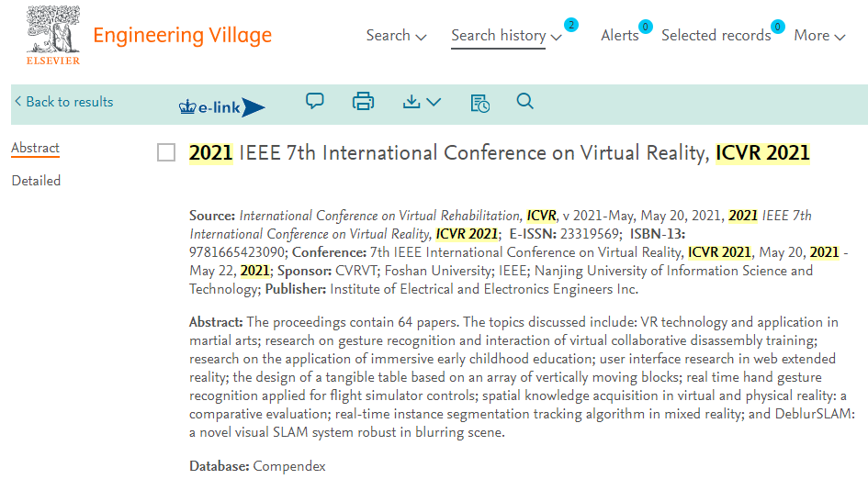This screenshot has width=868, height=490.
Task: Click the ISBN number 9781665423090
Action: (237, 252)
